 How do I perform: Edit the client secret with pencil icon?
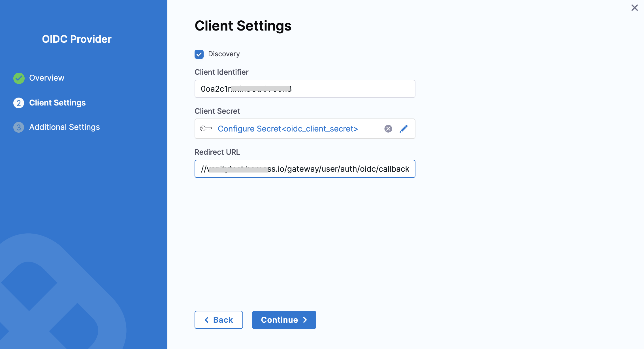(x=404, y=129)
